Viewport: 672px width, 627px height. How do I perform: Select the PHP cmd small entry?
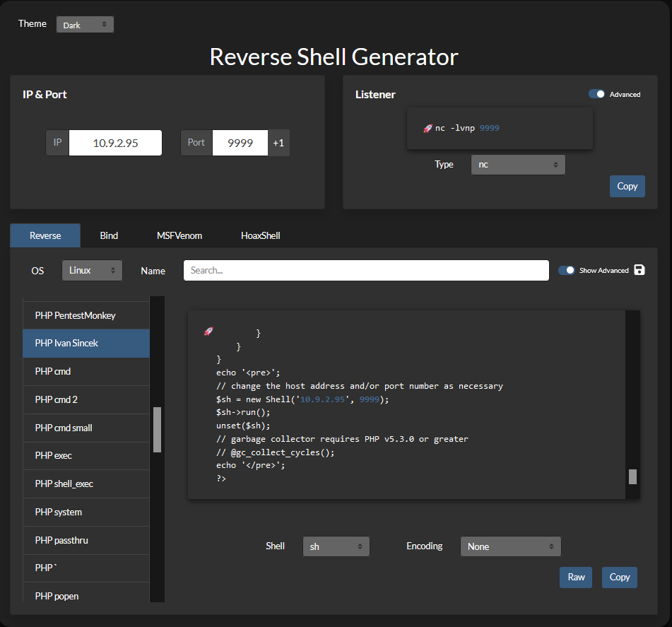click(86, 428)
